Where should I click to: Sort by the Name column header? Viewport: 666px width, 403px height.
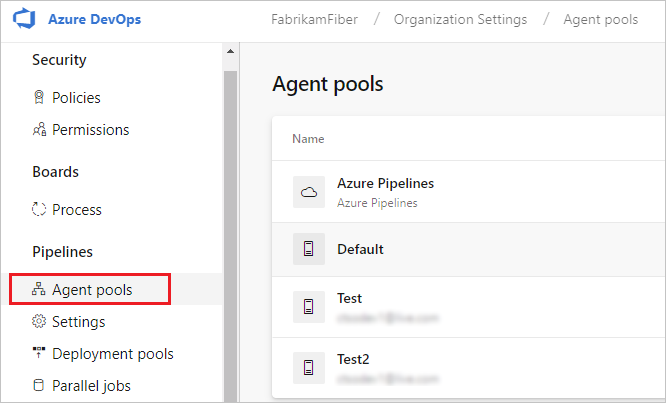click(308, 139)
